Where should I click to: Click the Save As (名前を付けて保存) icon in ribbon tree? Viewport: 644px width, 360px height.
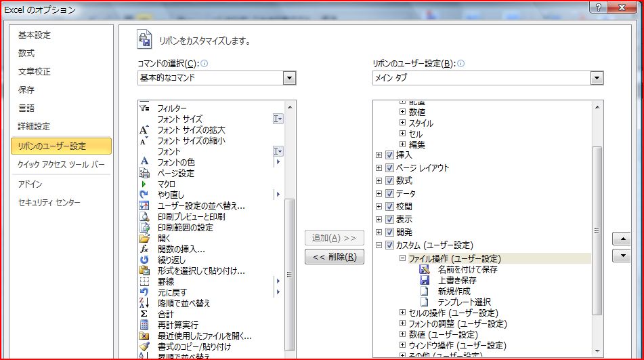(x=425, y=270)
